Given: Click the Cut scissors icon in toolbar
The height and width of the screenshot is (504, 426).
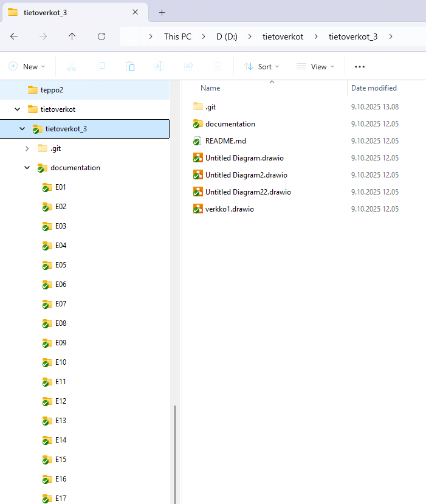Looking at the screenshot, I should [x=72, y=66].
